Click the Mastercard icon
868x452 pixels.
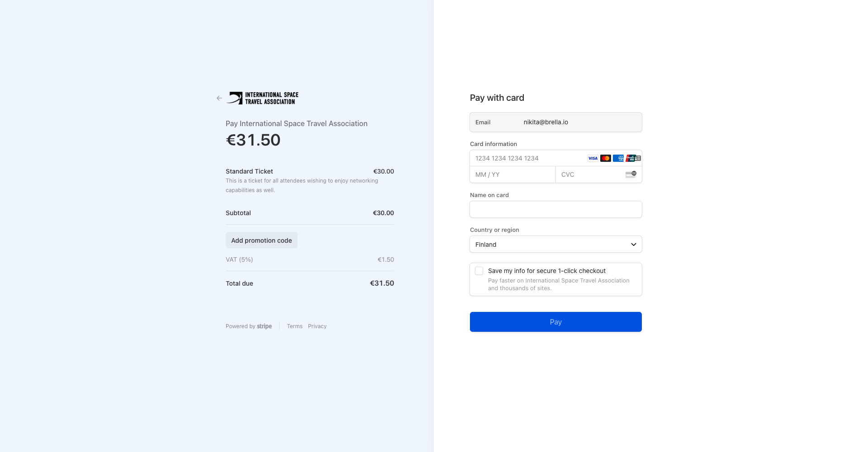[605, 158]
